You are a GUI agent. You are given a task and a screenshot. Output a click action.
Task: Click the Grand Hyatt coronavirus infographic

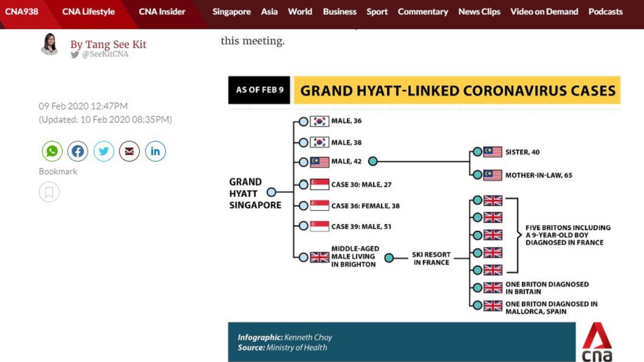point(424,219)
